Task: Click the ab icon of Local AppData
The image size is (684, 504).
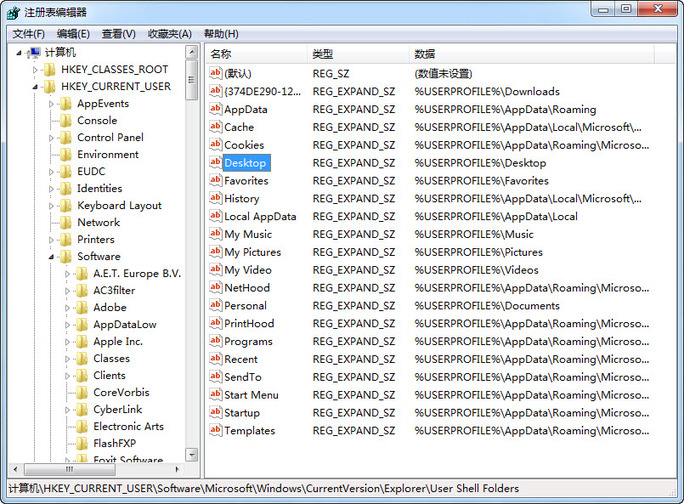Action: coord(215,216)
